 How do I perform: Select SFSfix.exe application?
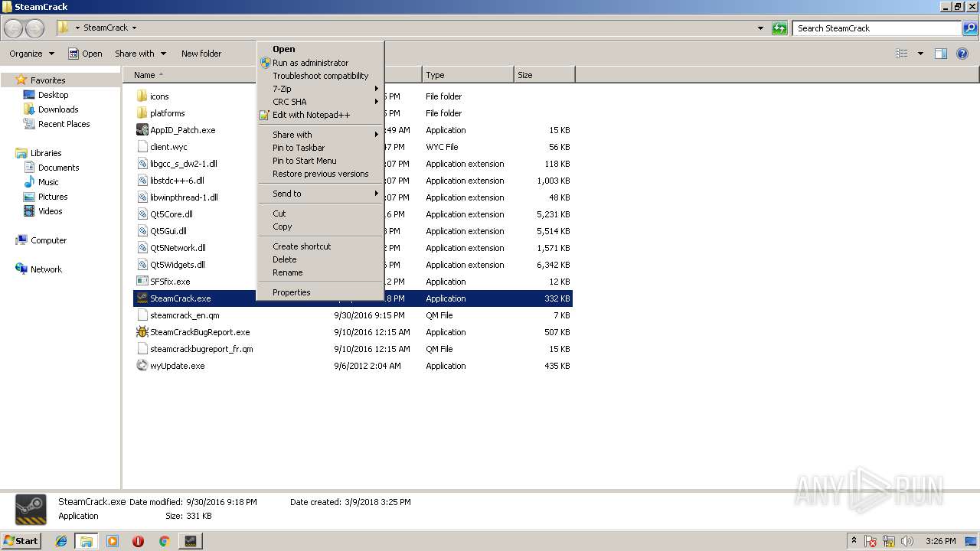coord(170,282)
